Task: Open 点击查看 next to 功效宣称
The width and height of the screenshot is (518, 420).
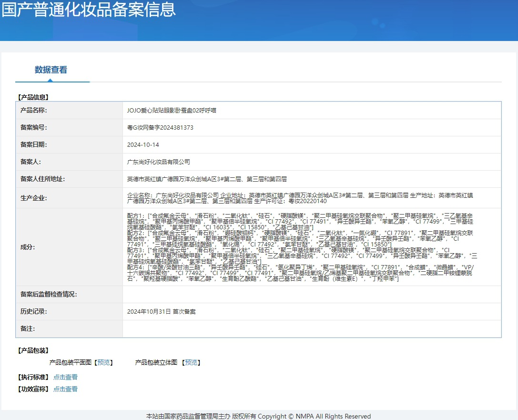Action: click(65, 389)
